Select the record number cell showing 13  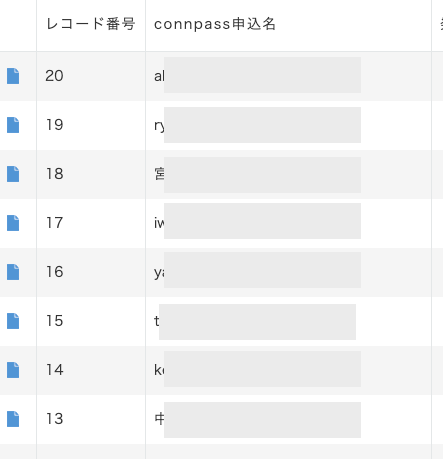(91, 419)
